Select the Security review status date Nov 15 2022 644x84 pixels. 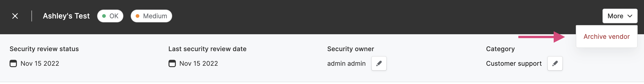pos(40,63)
